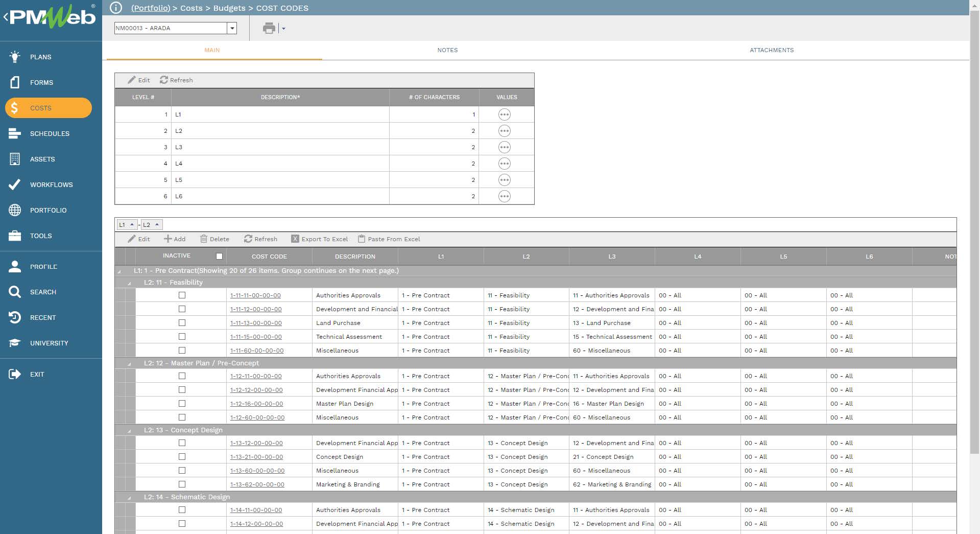The image size is (980, 534).
Task: Open the University graduation cap icon
Action: [x=15, y=343]
